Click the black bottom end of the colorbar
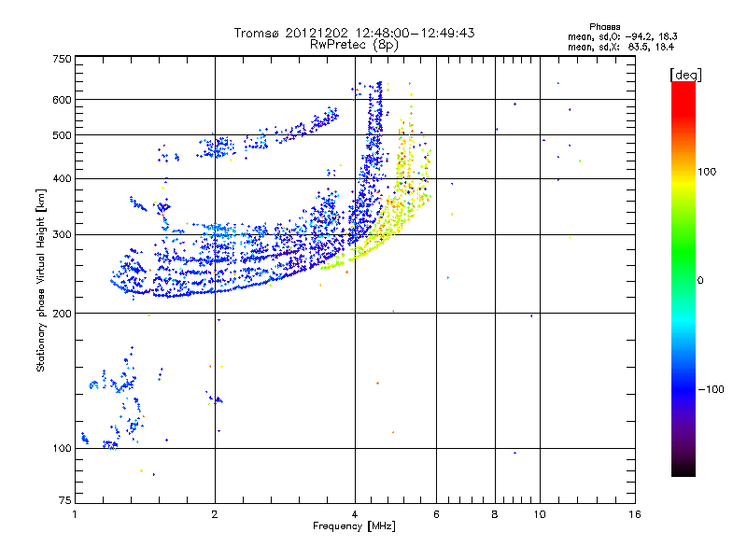 coord(684,471)
